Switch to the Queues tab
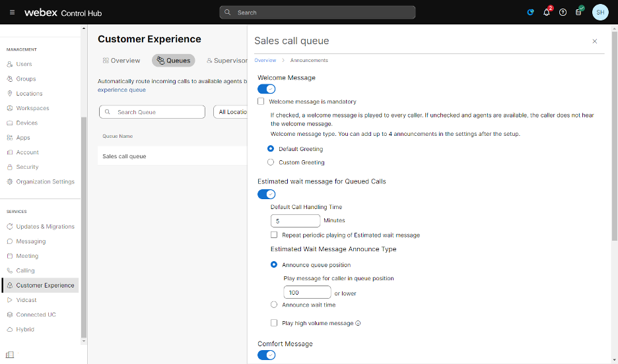This screenshot has width=618, height=364. click(x=174, y=61)
